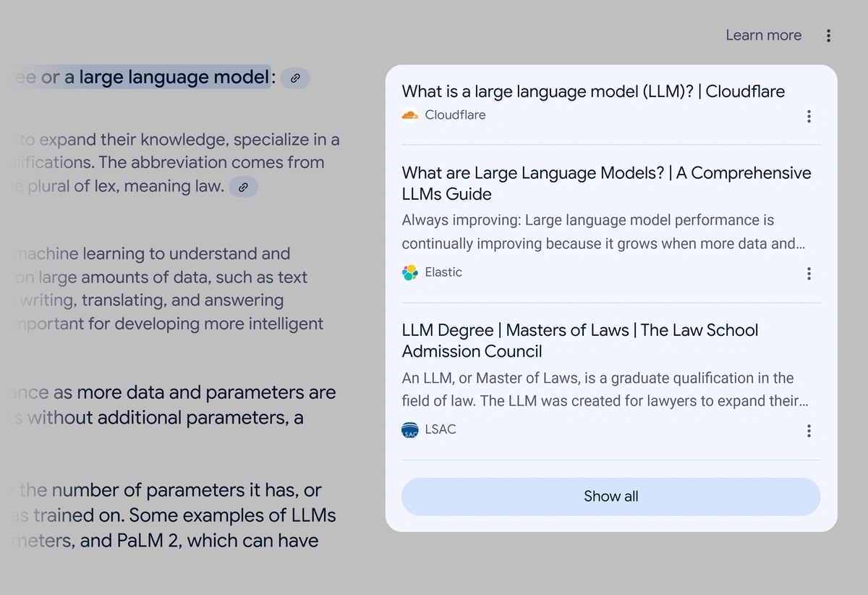Open the options menu beside Learn more
This screenshot has height=595, width=868.
(x=828, y=35)
